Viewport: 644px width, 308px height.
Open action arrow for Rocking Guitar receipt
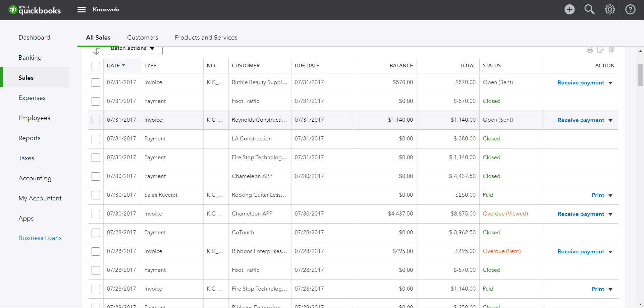(610, 195)
